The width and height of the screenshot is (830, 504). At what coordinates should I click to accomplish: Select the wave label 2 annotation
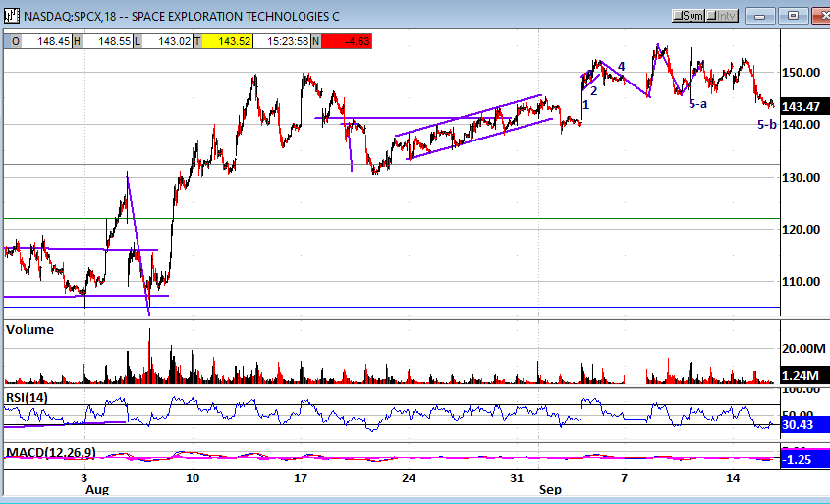point(594,91)
